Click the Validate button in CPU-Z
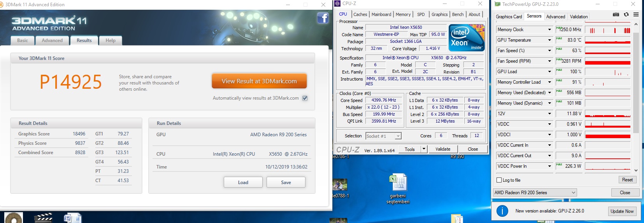This screenshot has height=223, width=644. coord(443,149)
